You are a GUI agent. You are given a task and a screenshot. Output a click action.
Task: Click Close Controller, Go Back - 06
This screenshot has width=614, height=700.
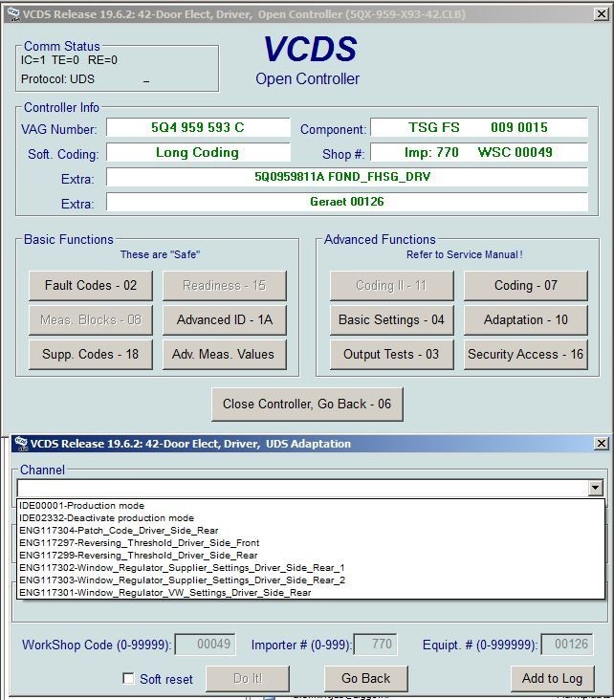pyautogui.click(x=307, y=404)
